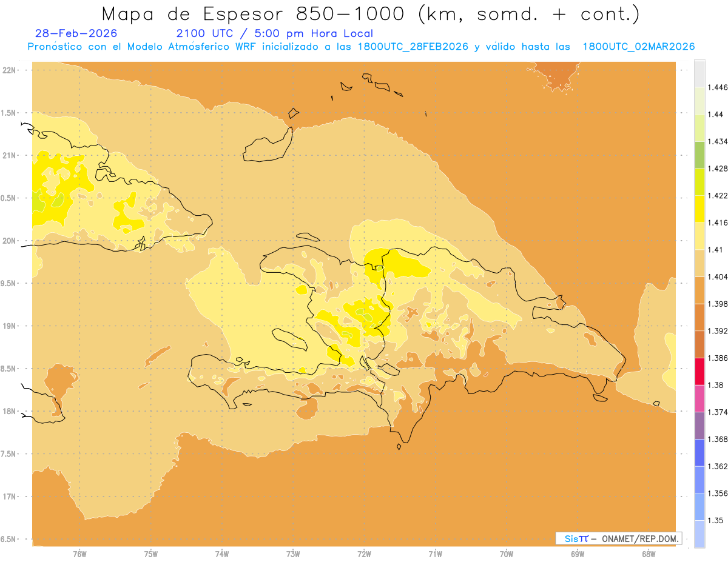Image resolution: width=728 pixels, height=562 pixels.
Task: Select the yellow-green legend swatch between 1.422 and 1.428
Action: pyautogui.click(x=699, y=182)
